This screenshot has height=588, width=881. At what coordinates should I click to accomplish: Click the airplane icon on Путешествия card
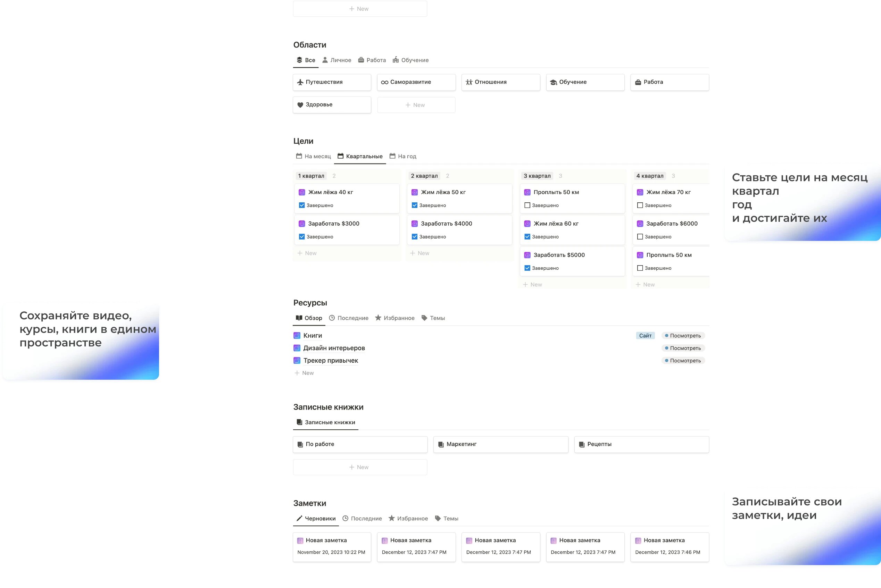pos(300,82)
